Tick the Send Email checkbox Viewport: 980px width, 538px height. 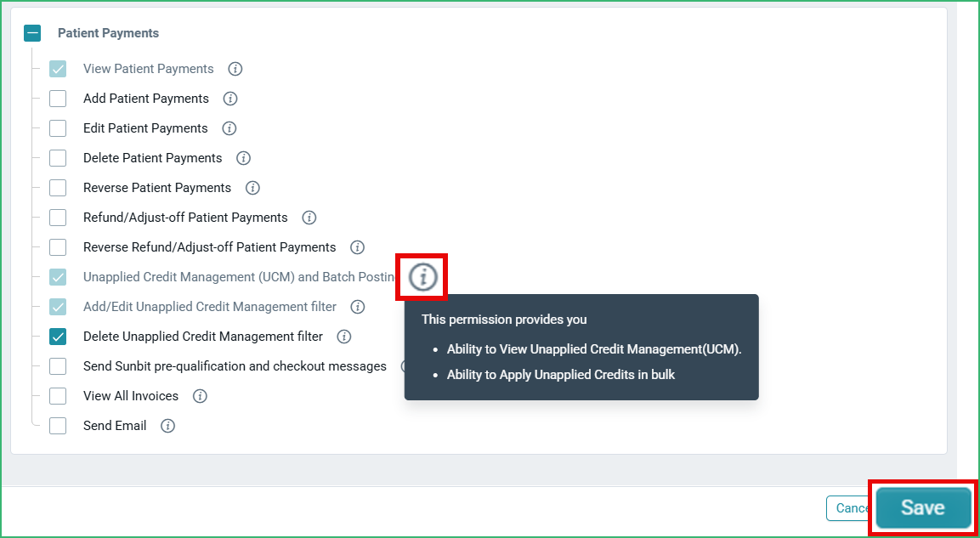tap(58, 426)
